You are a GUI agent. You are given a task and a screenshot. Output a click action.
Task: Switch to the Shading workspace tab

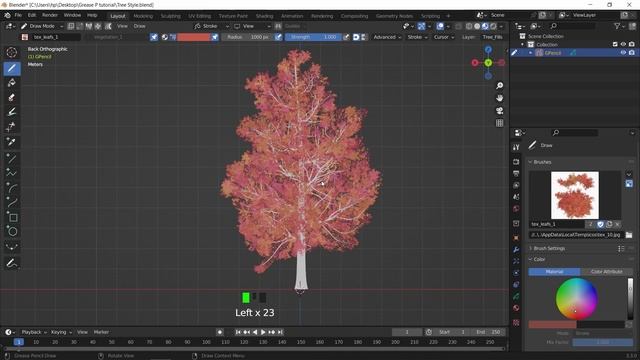tap(264, 16)
